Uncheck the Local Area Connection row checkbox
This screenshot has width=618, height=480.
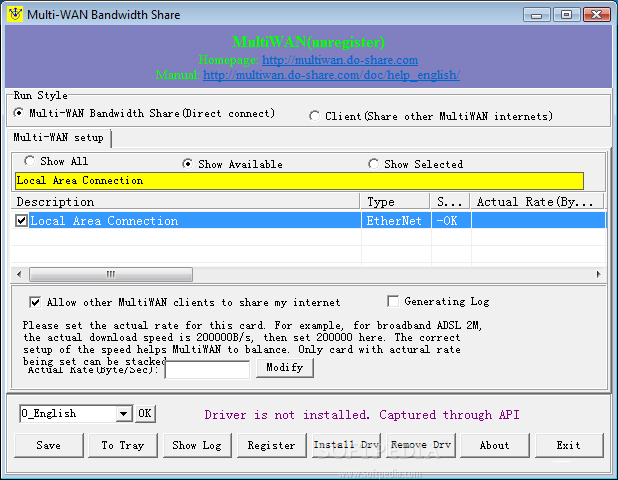(21, 221)
